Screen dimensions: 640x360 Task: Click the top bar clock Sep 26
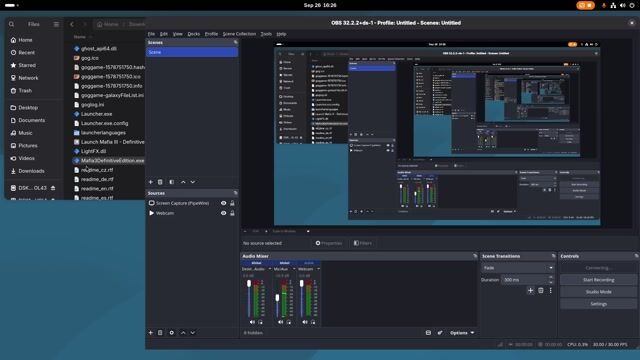point(320,5)
